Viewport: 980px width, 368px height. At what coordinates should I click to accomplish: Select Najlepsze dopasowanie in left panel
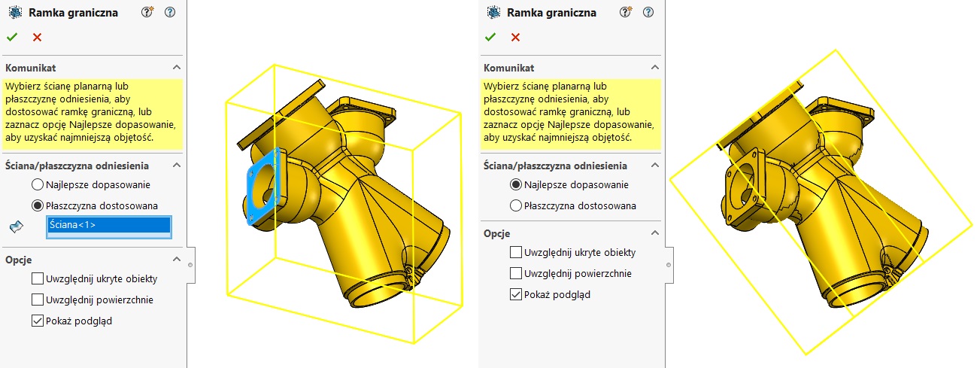(x=38, y=184)
